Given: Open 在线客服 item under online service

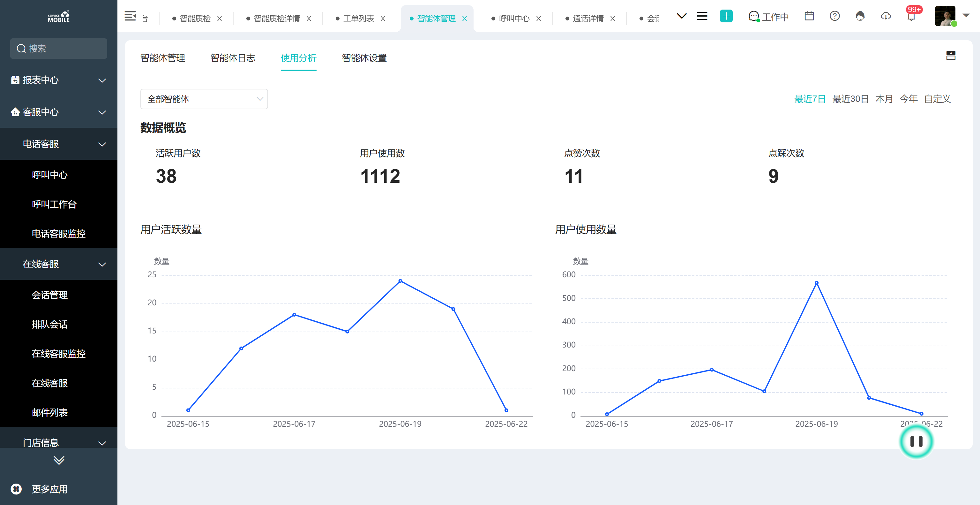Looking at the screenshot, I should click(50, 383).
